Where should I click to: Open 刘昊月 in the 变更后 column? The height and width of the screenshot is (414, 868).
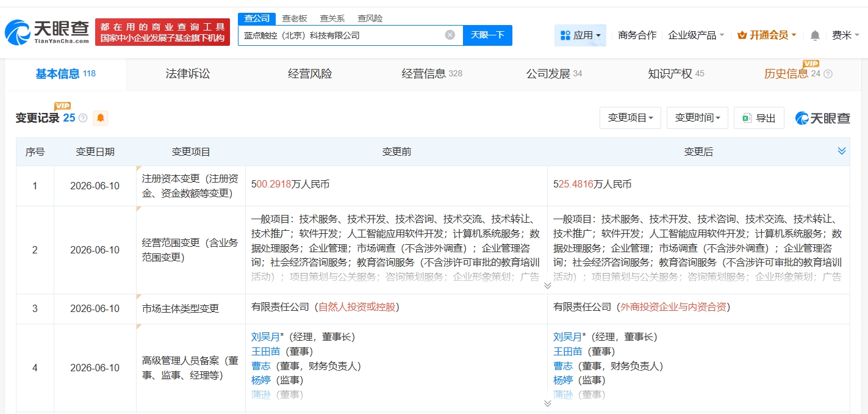[567, 337]
